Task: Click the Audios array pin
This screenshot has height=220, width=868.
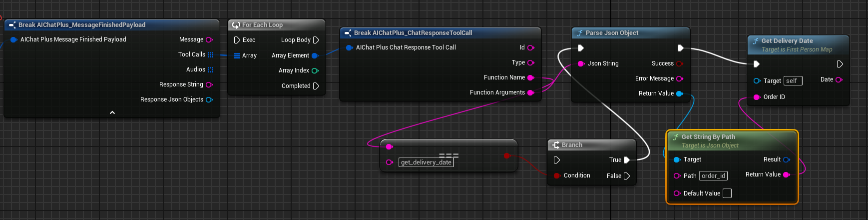Action: [x=211, y=69]
